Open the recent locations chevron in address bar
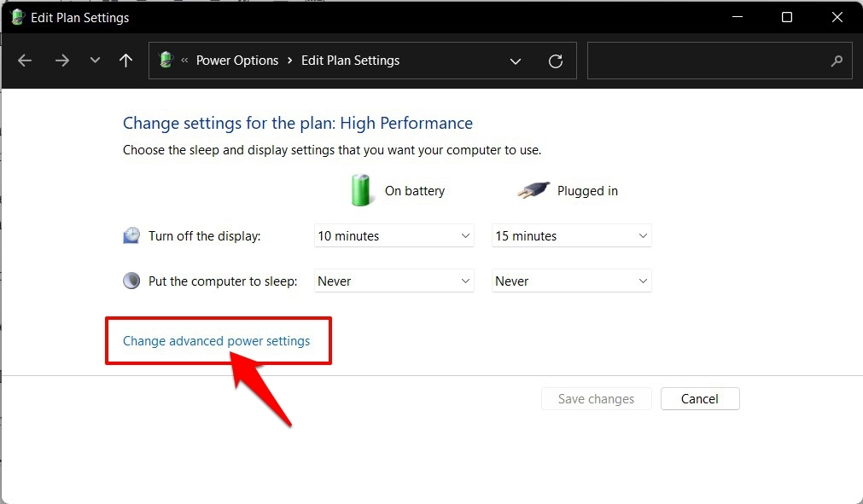 point(516,61)
